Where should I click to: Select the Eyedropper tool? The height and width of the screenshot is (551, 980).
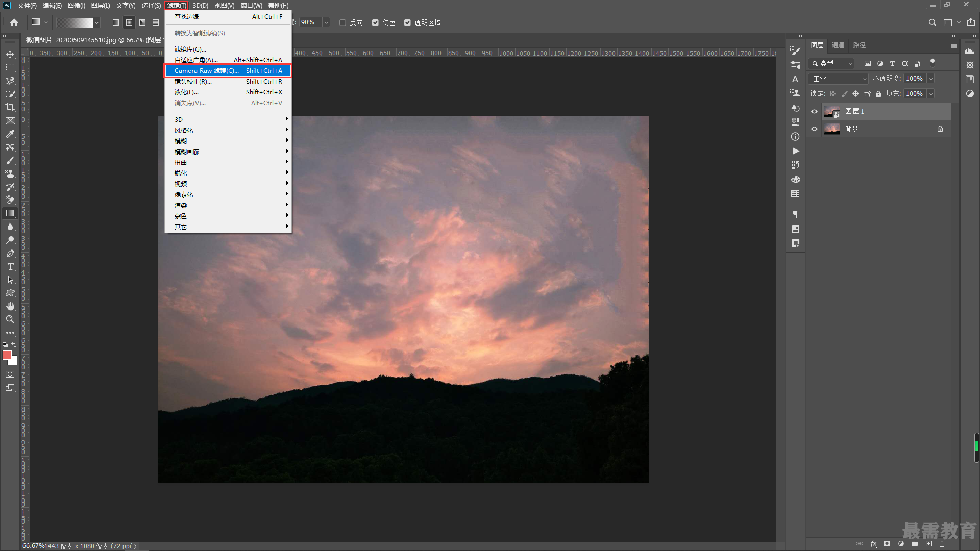pos(10,134)
